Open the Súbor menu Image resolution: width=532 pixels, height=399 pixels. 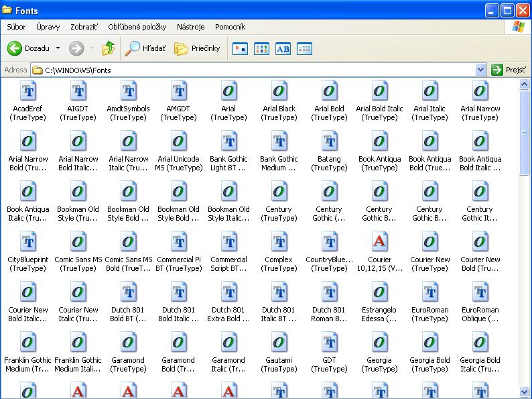point(16,27)
